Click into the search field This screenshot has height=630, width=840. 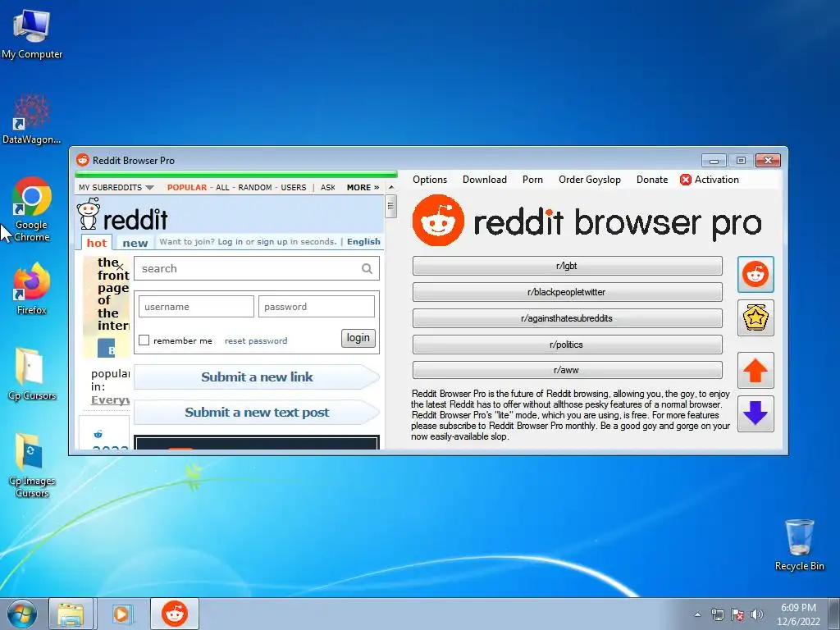pyautogui.click(x=257, y=268)
